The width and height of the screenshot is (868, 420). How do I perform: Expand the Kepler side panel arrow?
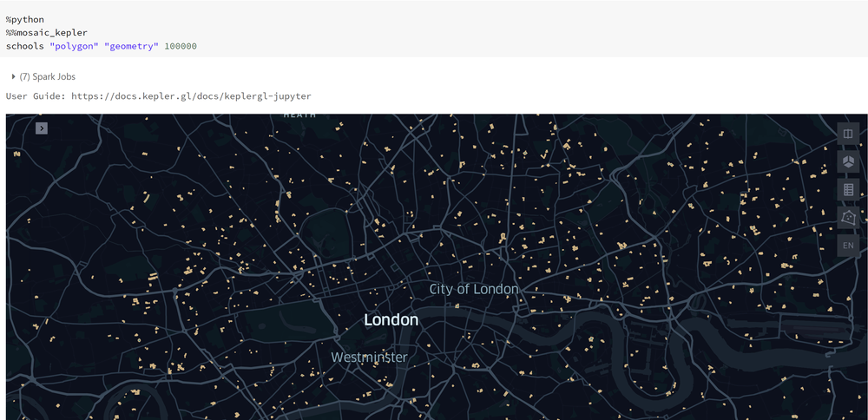[x=42, y=128]
